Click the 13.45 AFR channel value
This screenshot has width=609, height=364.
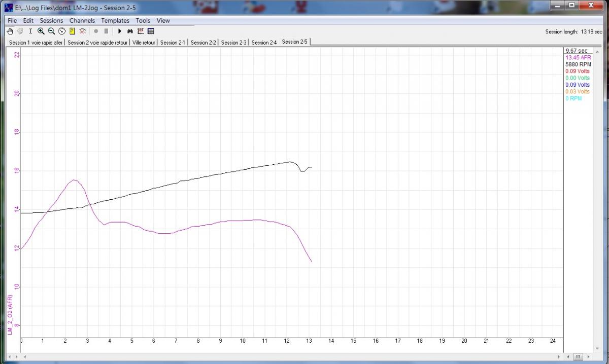click(578, 58)
